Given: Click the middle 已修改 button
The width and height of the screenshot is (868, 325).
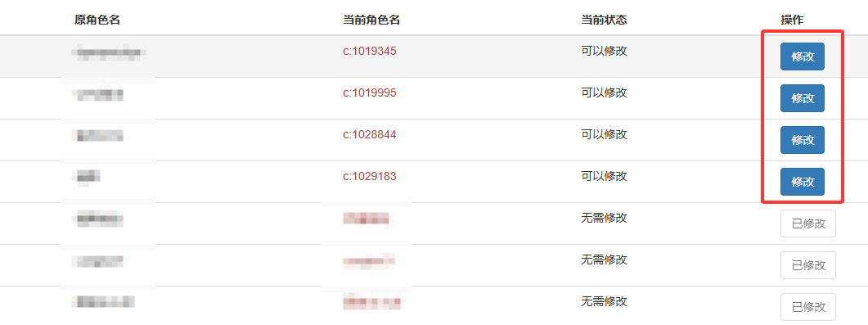Looking at the screenshot, I should point(808,265).
